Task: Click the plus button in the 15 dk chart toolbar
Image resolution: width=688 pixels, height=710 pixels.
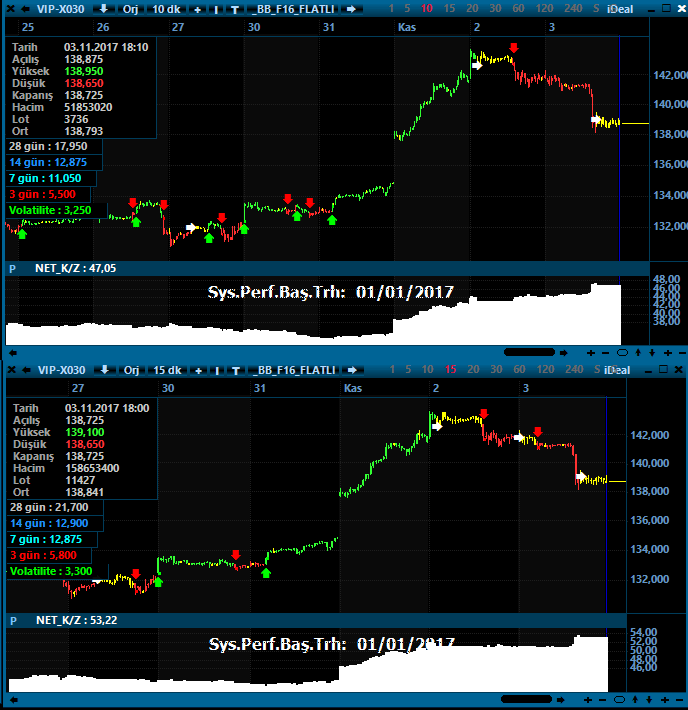Action: pyautogui.click(x=198, y=370)
